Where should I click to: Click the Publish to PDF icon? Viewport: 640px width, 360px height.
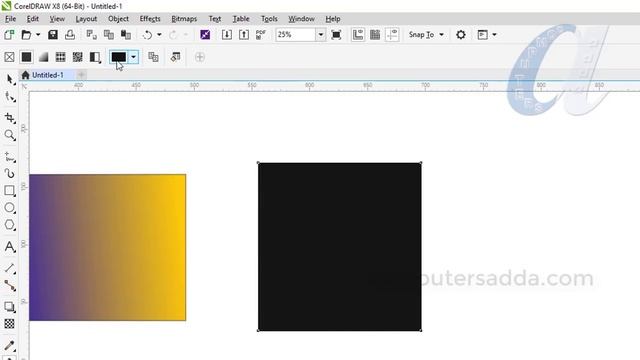coord(261,35)
